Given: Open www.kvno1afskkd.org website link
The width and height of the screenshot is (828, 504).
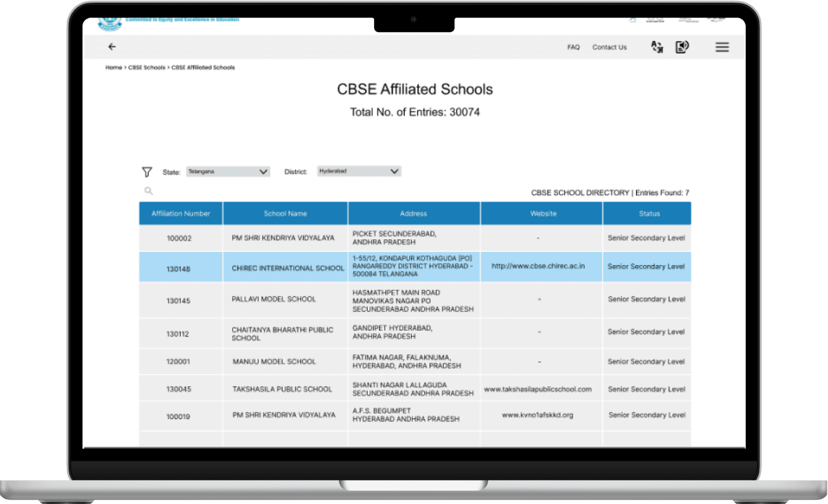Looking at the screenshot, I should point(538,415).
